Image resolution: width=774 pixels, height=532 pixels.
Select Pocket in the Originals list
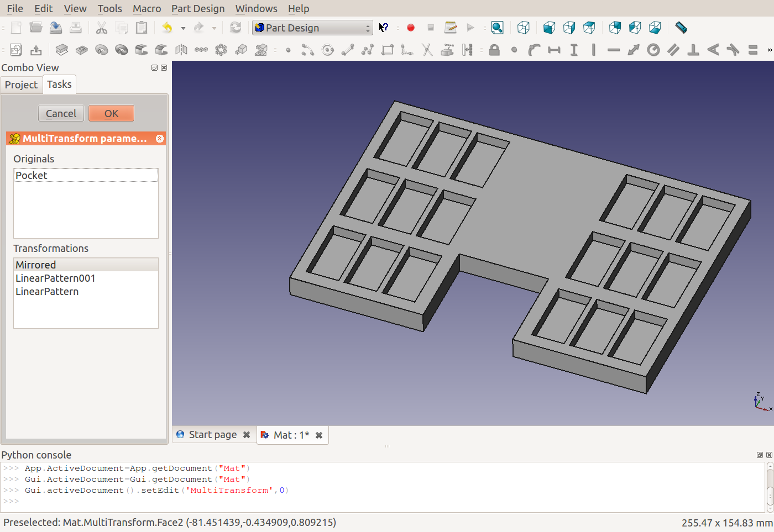pos(86,176)
